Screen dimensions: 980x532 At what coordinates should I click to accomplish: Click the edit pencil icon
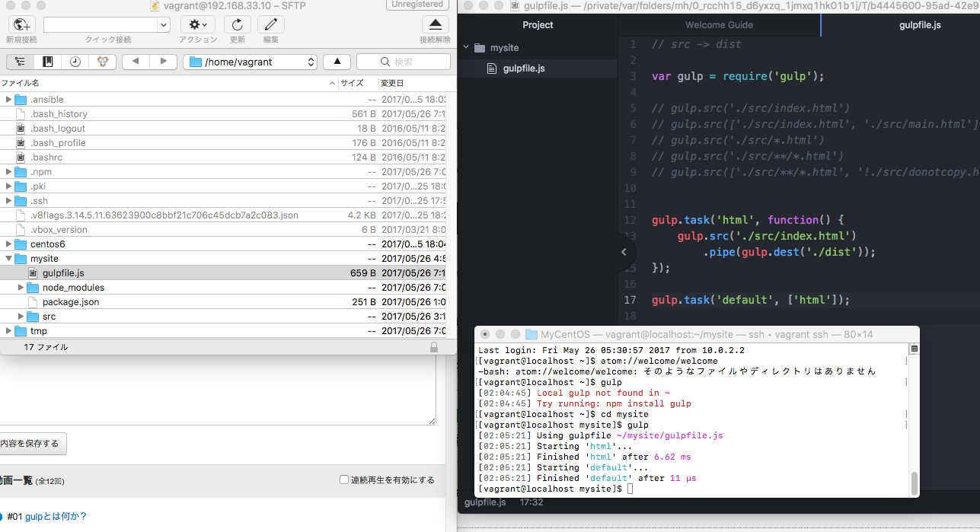(270, 24)
